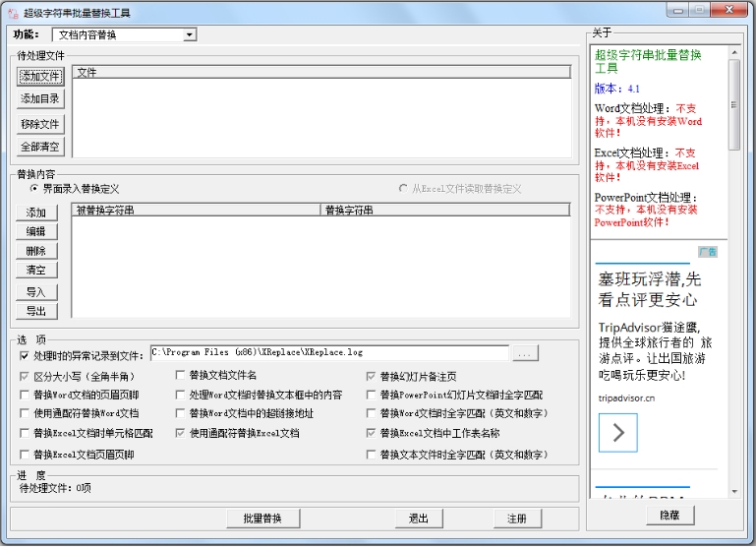
Task: Click the About panel scrollbar thumb
Action: coord(734,104)
